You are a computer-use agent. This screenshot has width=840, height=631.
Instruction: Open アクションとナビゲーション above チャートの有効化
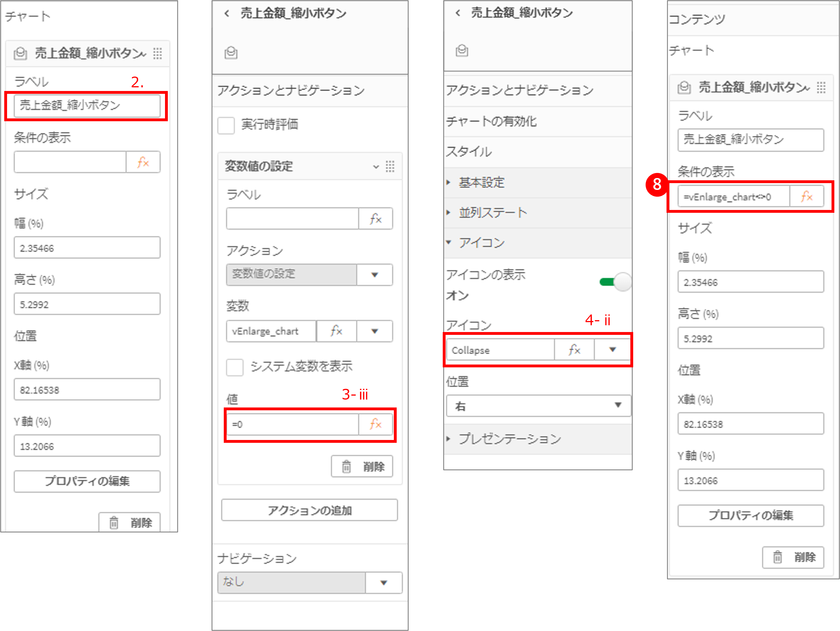[x=538, y=90]
